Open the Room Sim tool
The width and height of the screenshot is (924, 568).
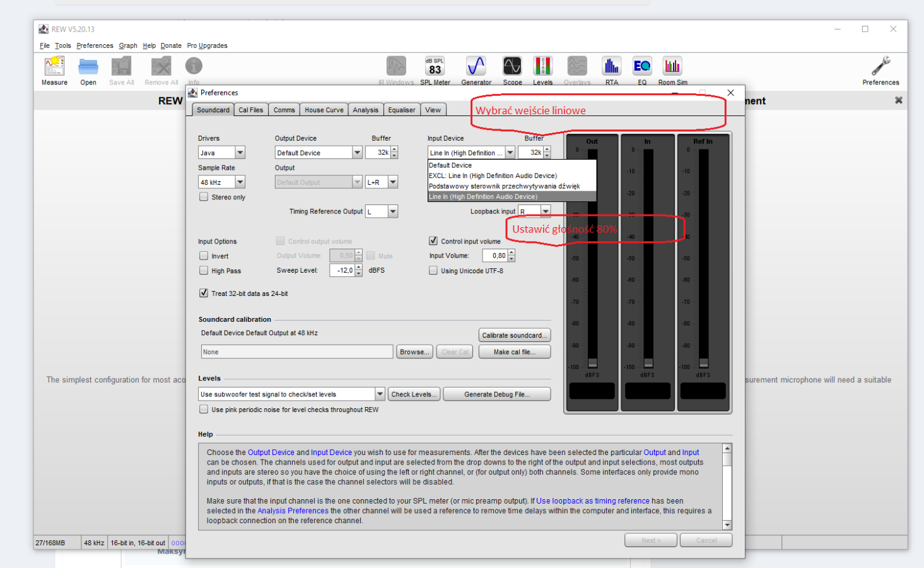[672, 70]
